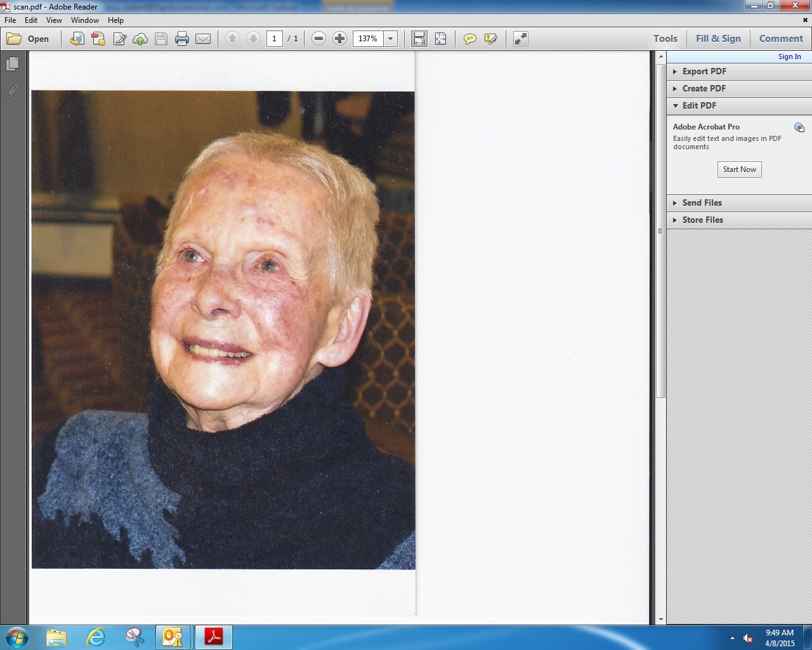The image size is (812, 650).
Task: Open the zoom level dropdown
Action: coord(390,39)
